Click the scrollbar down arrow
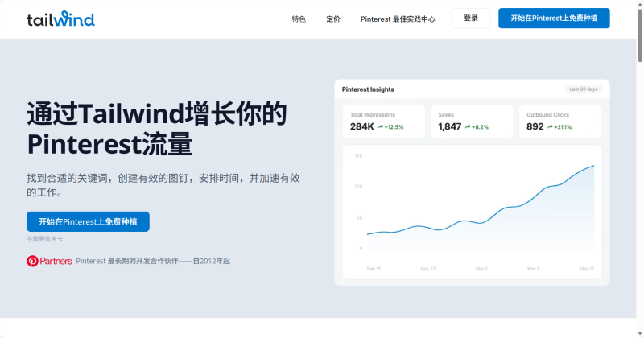644x338 pixels. [x=640, y=334]
